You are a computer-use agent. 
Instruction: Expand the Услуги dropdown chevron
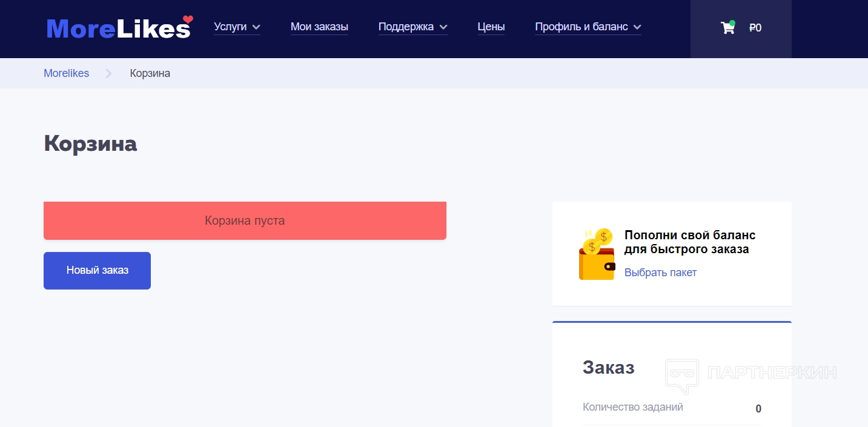pyautogui.click(x=256, y=27)
